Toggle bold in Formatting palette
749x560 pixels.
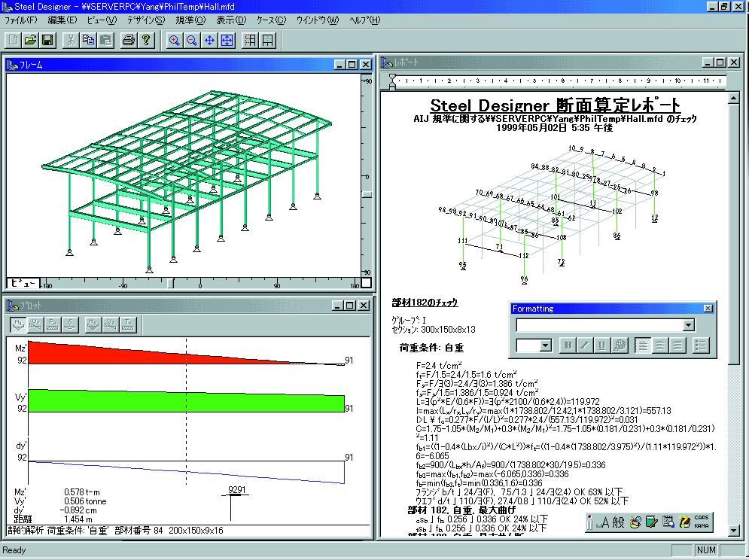568,345
